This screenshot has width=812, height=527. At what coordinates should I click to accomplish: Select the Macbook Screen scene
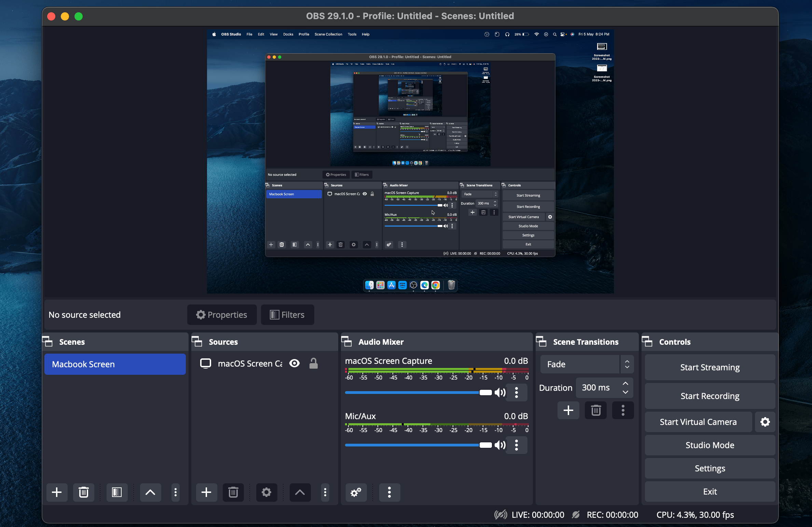(x=115, y=364)
